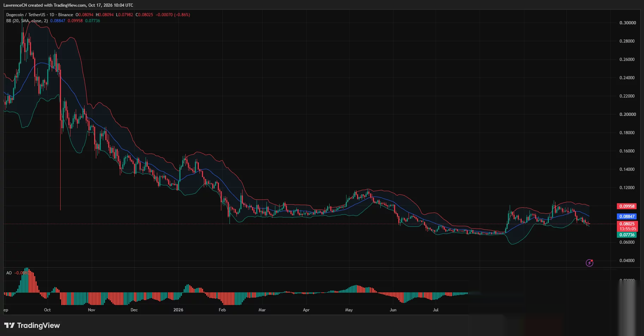Click the low value L0.07982 in legend
Screen dimensions: 644x336
[x=125, y=15]
